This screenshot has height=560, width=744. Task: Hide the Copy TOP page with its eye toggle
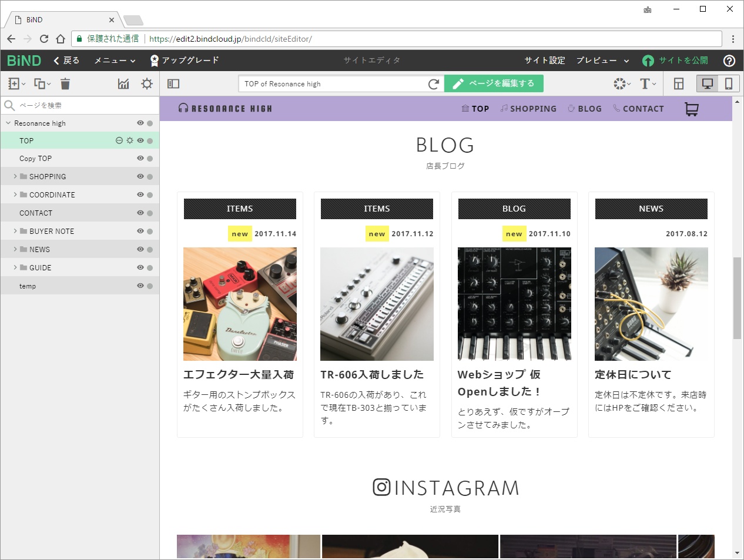140,158
